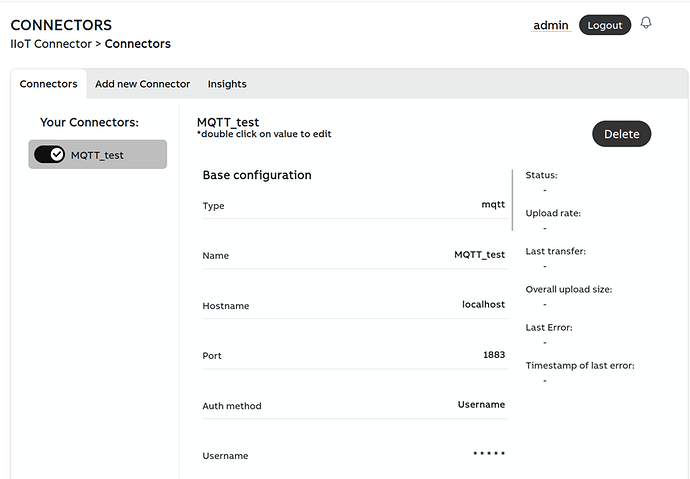Click the admin username link
The width and height of the screenshot is (690, 479).
point(551,25)
